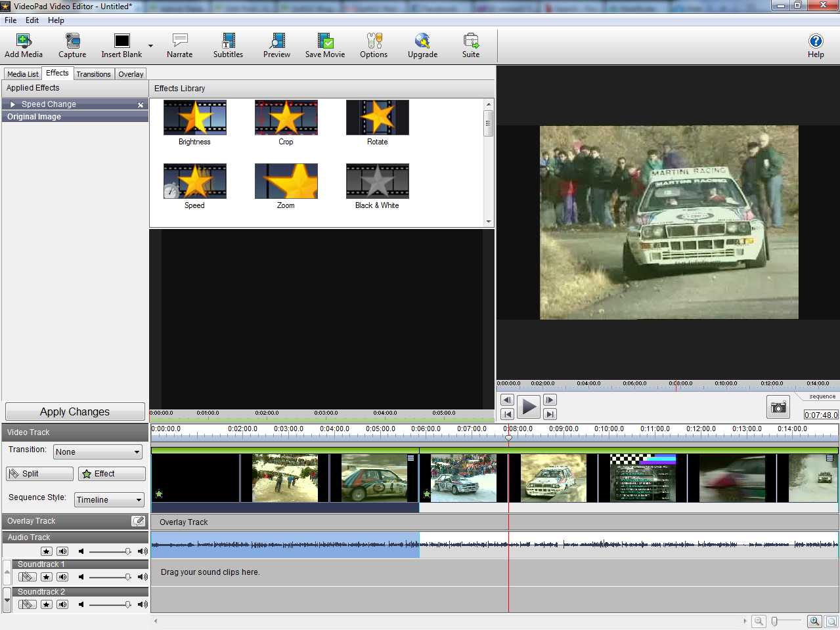The image size is (840, 630).
Task: Mute the Audio Track speaker button
Action: click(x=62, y=551)
